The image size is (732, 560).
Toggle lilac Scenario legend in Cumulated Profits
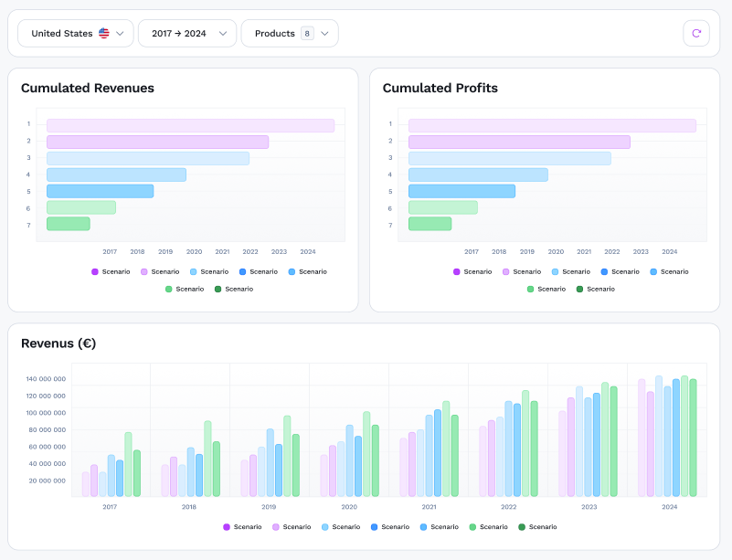tap(522, 271)
